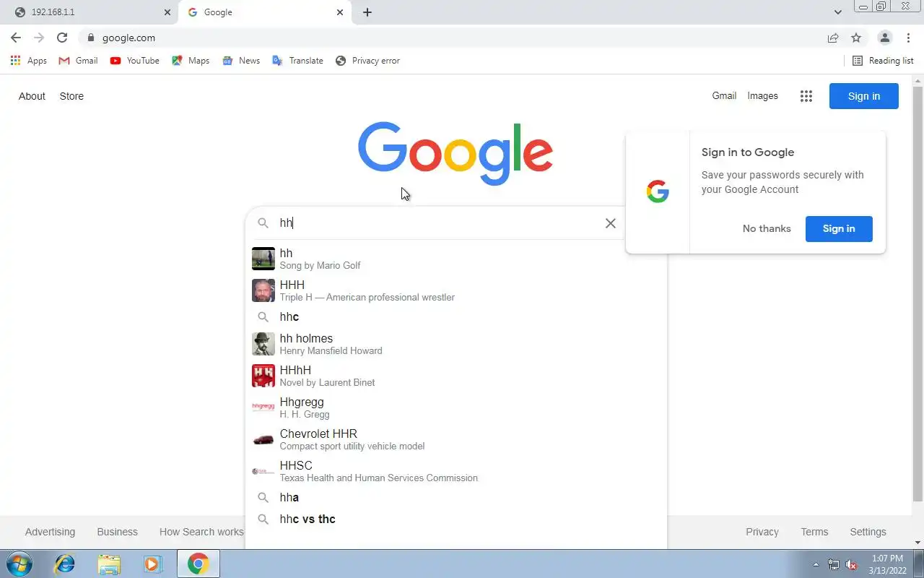Click the top-right blue Sign in button
The width and height of the screenshot is (924, 578).
[x=864, y=96]
